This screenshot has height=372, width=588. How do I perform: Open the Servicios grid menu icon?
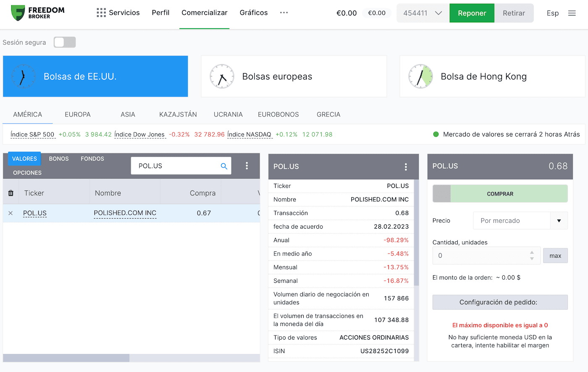tap(101, 13)
